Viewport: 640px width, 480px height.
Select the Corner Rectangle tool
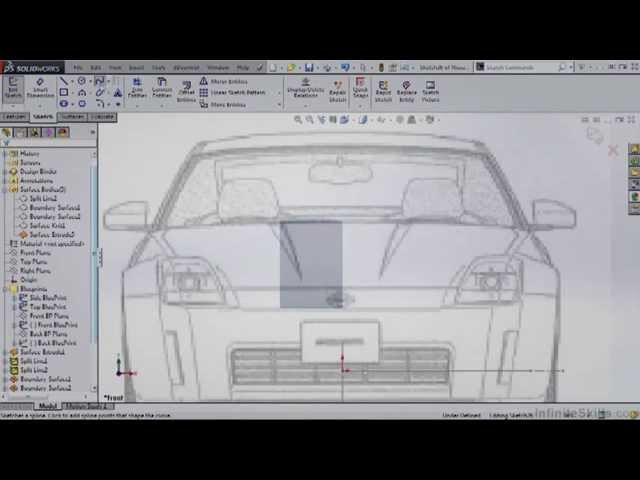pyautogui.click(x=64, y=93)
